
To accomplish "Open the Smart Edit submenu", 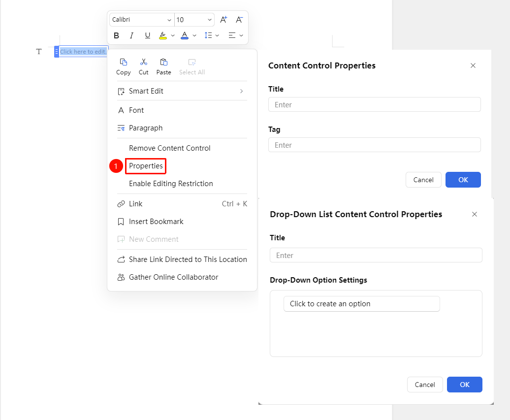I will click(182, 91).
